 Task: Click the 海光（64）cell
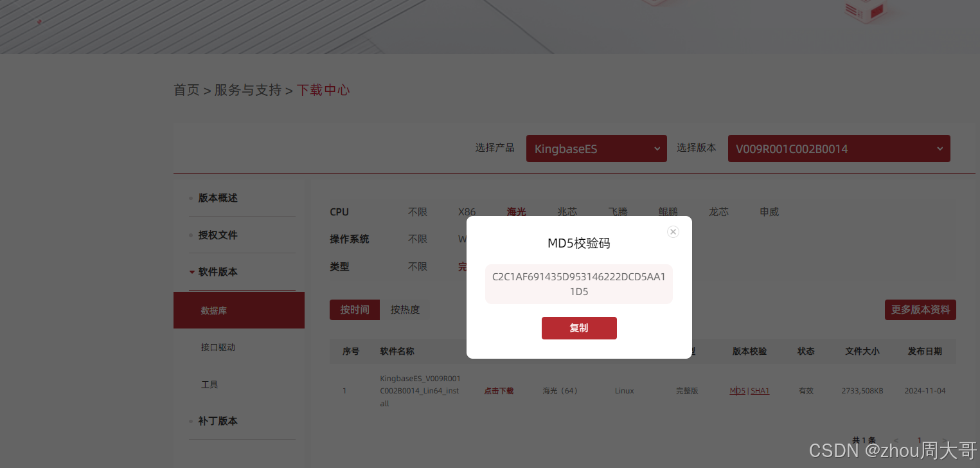pyautogui.click(x=560, y=391)
